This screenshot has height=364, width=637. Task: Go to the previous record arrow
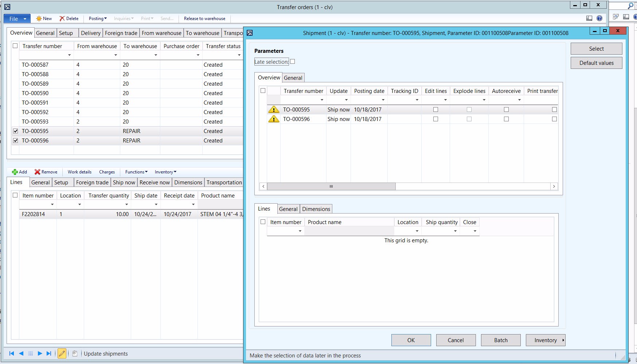point(21,353)
